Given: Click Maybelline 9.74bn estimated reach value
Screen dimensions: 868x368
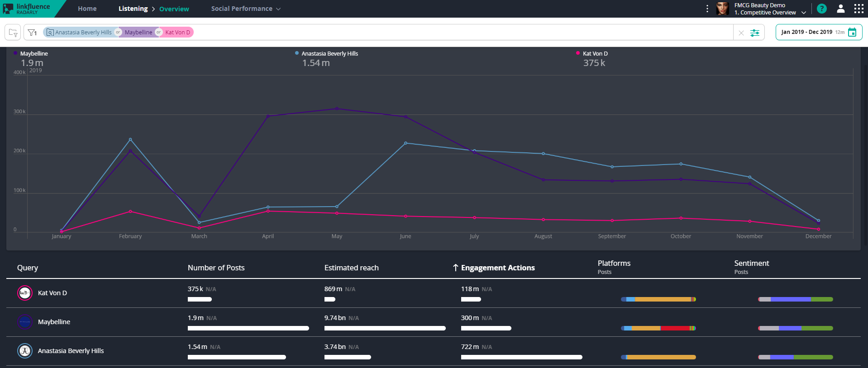Looking at the screenshot, I should click(x=335, y=318).
